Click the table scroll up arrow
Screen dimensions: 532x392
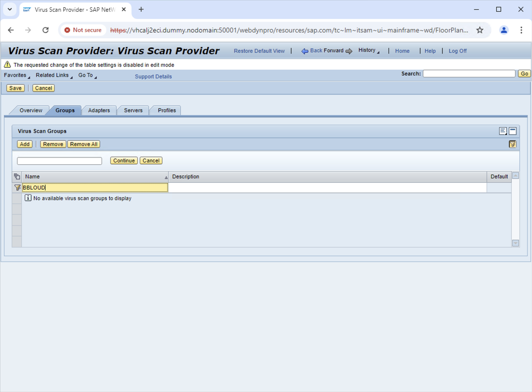[515, 175]
